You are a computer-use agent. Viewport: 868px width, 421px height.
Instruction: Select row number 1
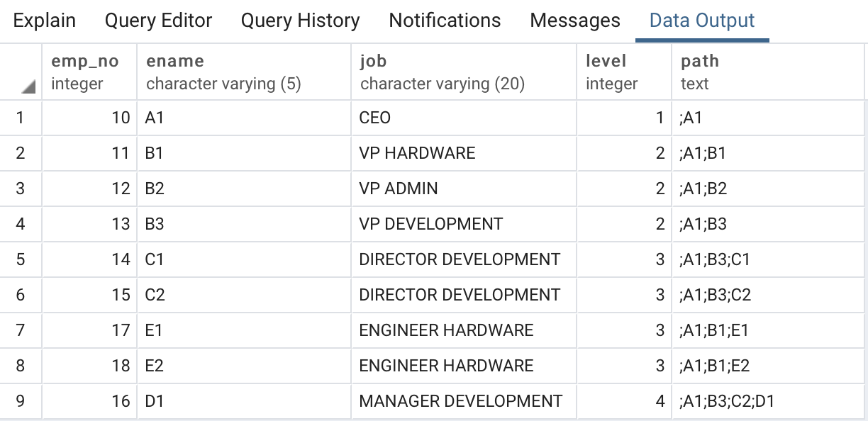tap(21, 118)
